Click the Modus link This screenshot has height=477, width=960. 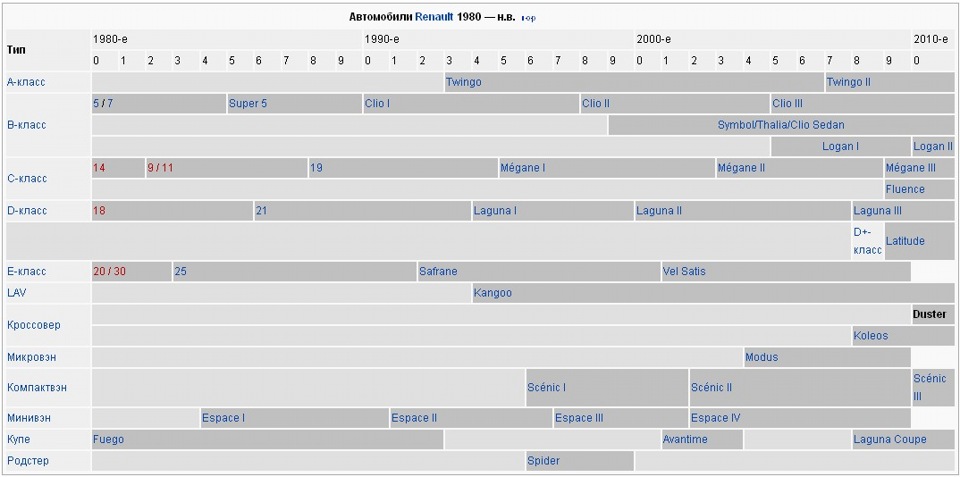[x=762, y=357]
